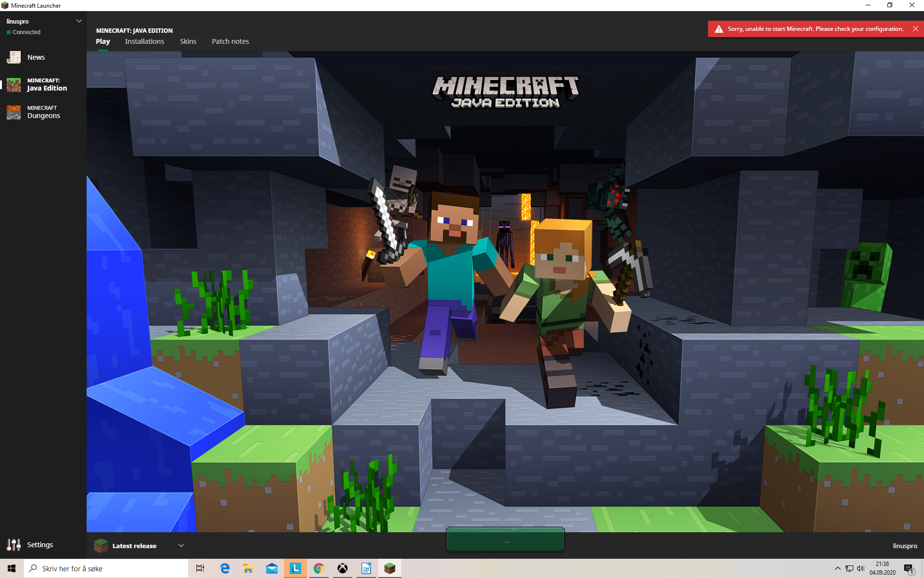Click the red error warning triangle
The height and width of the screenshot is (578, 924).
[719, 29]
